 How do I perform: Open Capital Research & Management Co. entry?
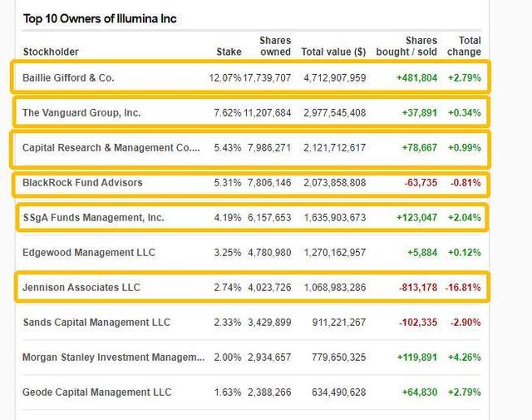tap(111, 148)
